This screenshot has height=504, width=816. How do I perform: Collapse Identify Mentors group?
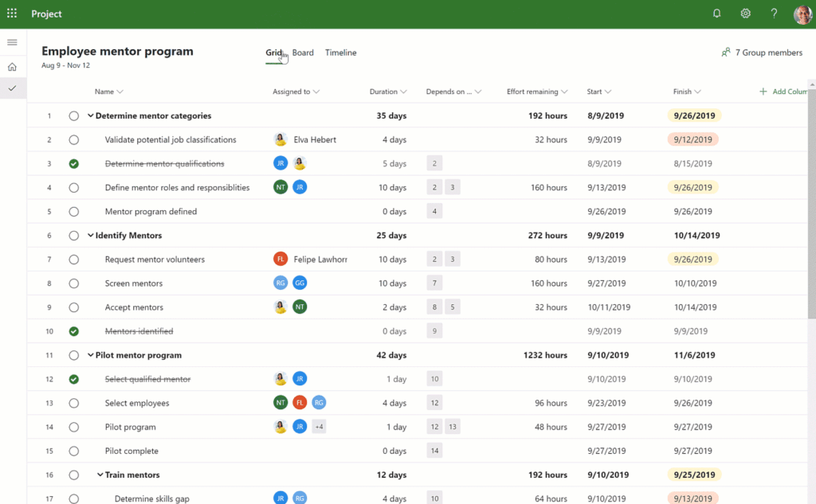point(91,235)
